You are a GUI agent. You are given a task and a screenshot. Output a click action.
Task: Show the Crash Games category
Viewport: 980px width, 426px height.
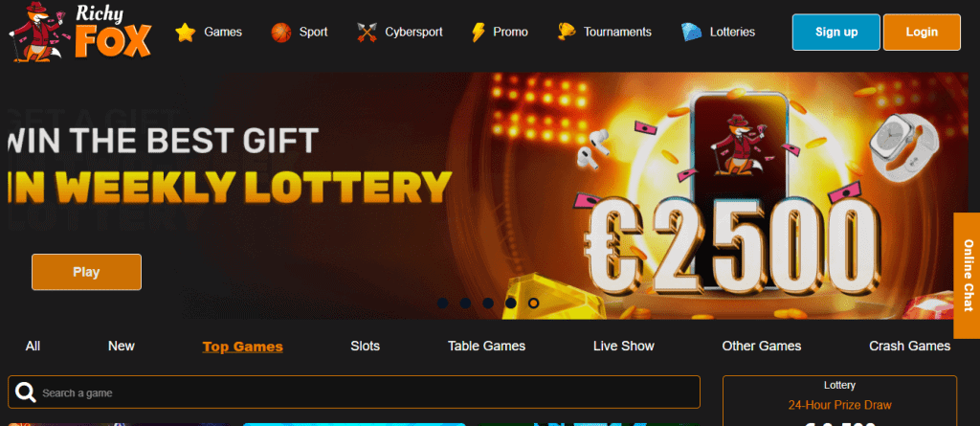[x=909, y=346]
